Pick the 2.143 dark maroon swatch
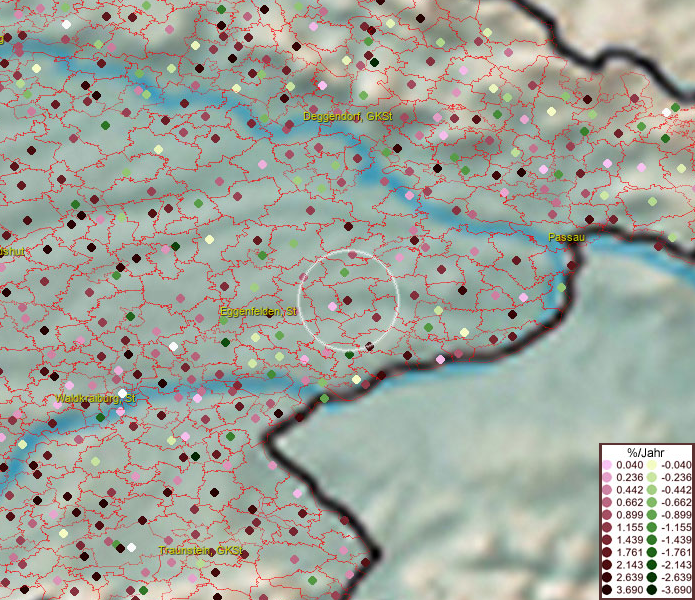This screenshot has width=695, height=600. [607, 565]
